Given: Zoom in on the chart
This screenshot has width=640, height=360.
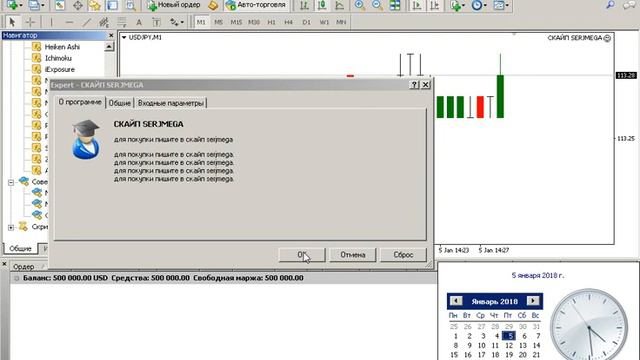Looking at the screenshot, I should pyautogui.click(x=360, y=5).
